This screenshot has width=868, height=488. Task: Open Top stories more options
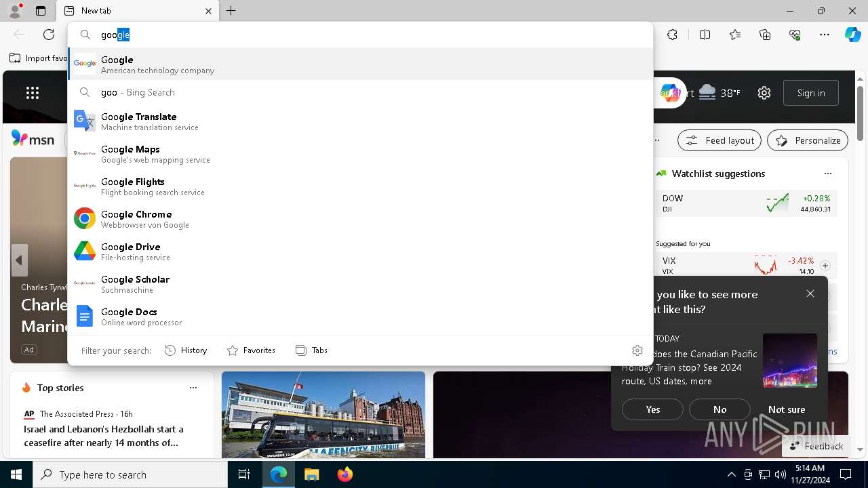[193, 388]
